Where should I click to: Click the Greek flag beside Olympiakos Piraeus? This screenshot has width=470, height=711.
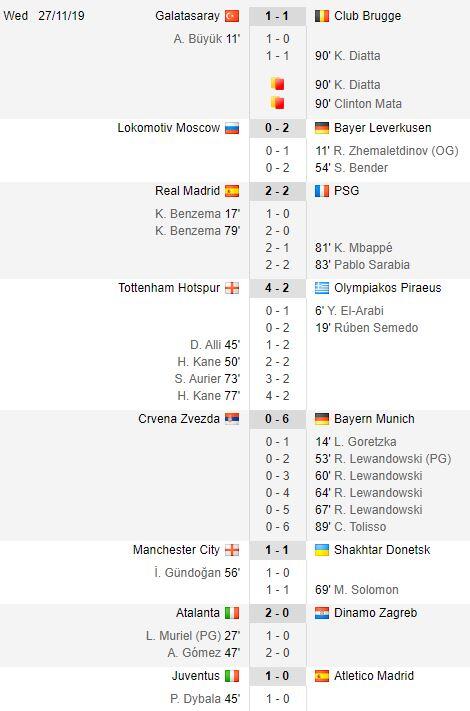pyautogui.click(x=322, y=288)
